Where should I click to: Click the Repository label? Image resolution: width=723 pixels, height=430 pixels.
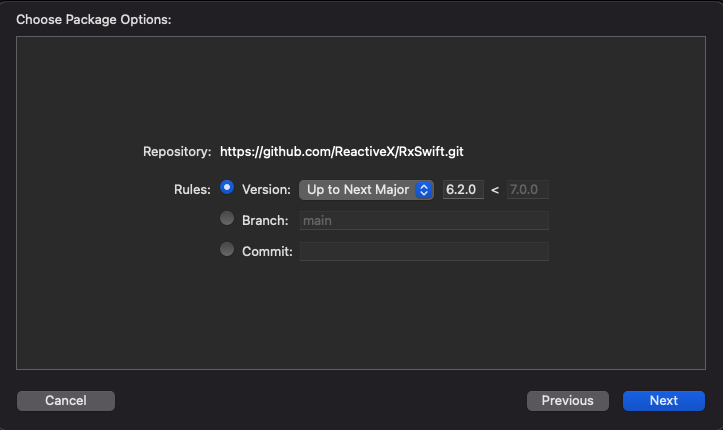177,152
